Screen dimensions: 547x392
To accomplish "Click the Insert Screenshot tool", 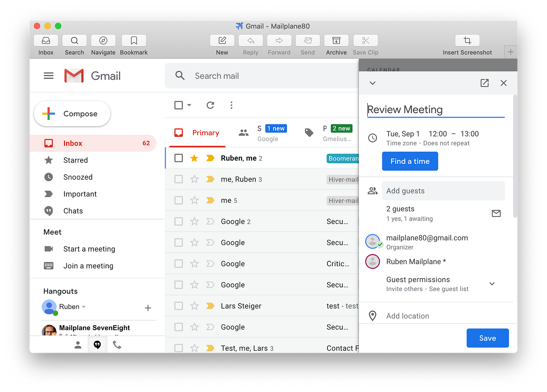I will (467, 41).
